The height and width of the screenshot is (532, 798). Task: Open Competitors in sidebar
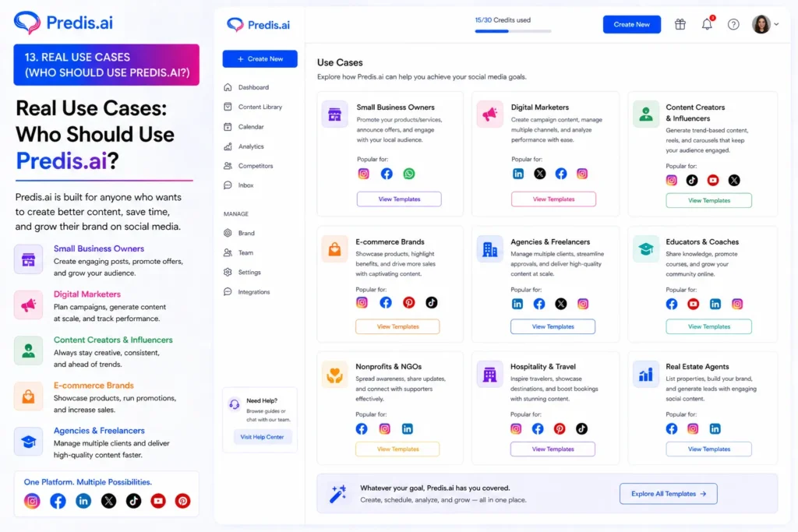249,166
